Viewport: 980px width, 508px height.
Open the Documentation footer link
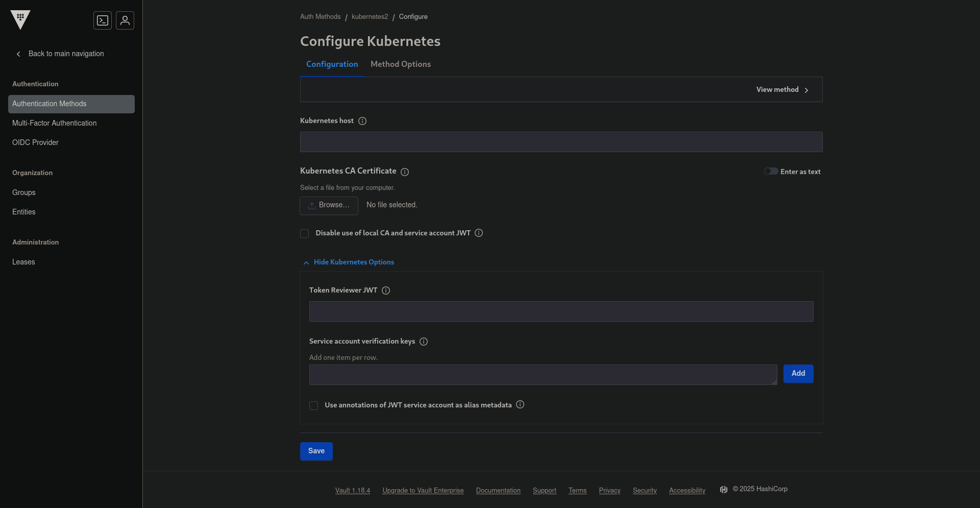498,490
